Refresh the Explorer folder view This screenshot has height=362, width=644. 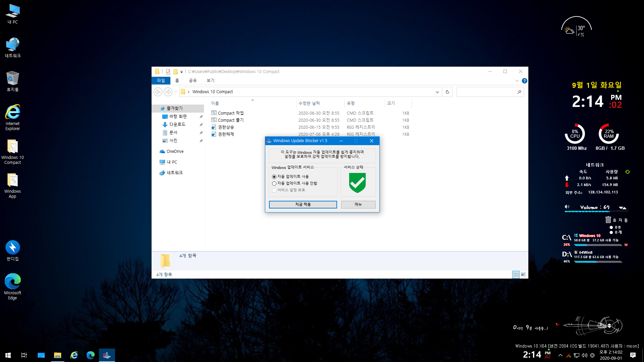[447, 92]
